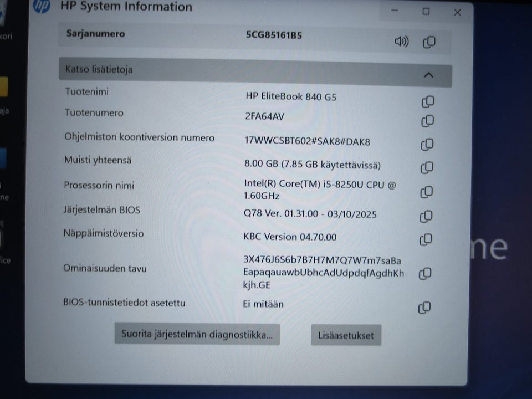532x399 pixels.
Task: Select the memory value 8.00 GB
Action: click(261, 164)
